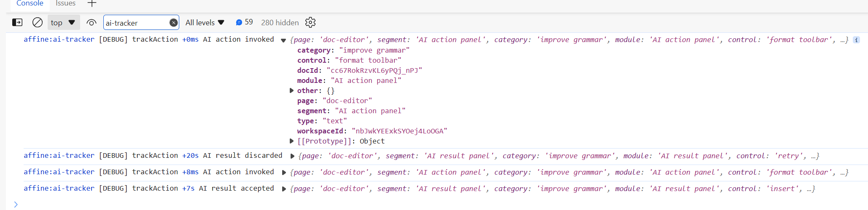
Task: Expand the [[Prototype]] Object entry
Action: [291, 141]
